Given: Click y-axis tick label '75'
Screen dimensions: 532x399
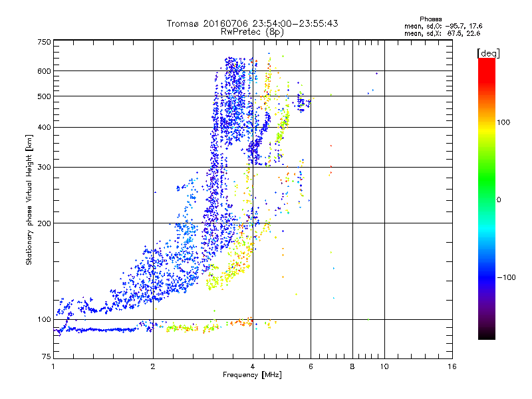Looking at the screenshot, I should tap(47, 356).
